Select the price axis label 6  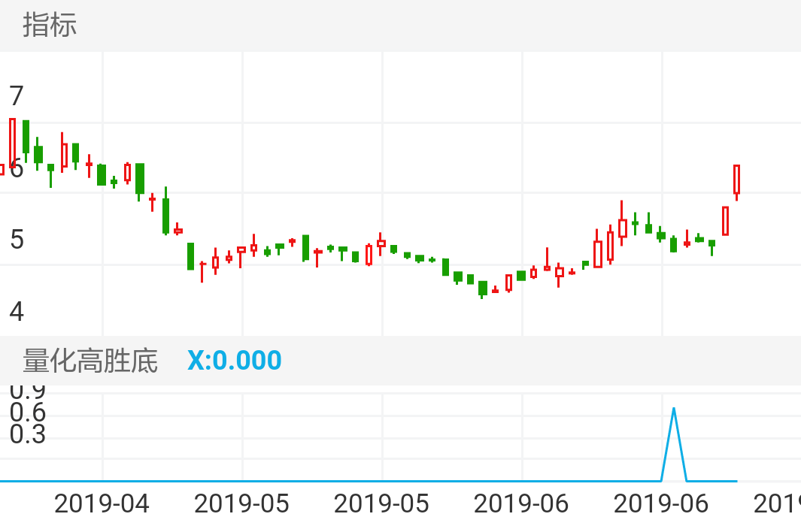coord(17,168)
